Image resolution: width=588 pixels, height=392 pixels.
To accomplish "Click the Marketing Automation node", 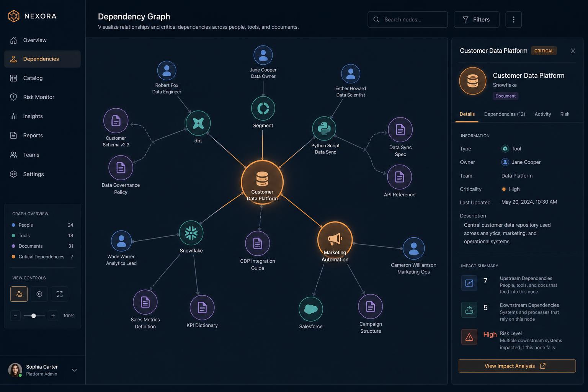I will click(x=335, y=239).
